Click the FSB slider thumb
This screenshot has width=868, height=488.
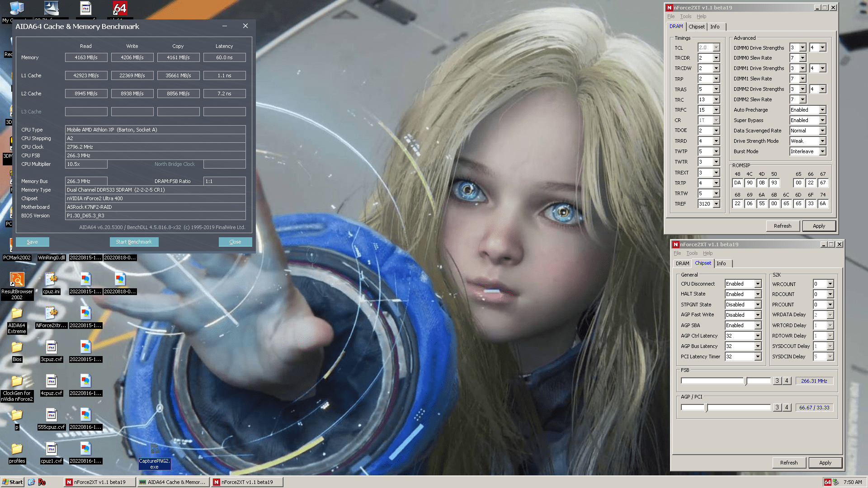746,381
